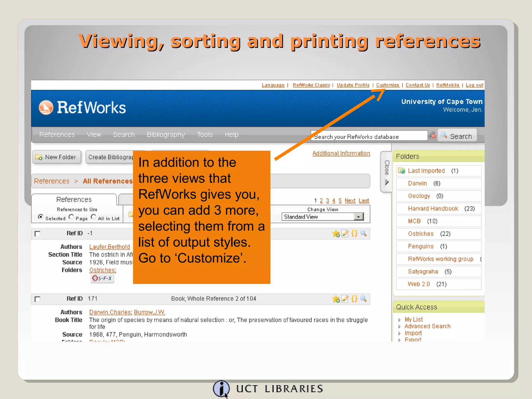Edit reference Ref ID -1 pencil icon

[x=345, y=233]
